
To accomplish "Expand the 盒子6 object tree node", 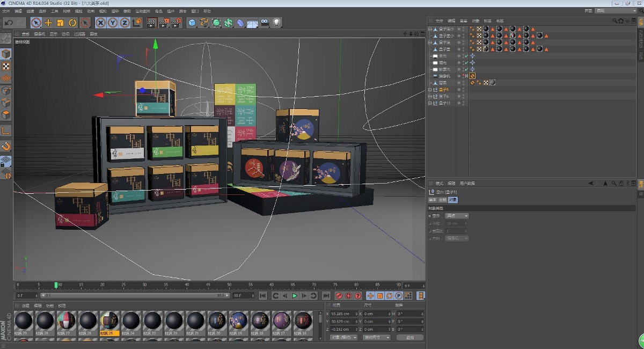I will tap(430, 96).
